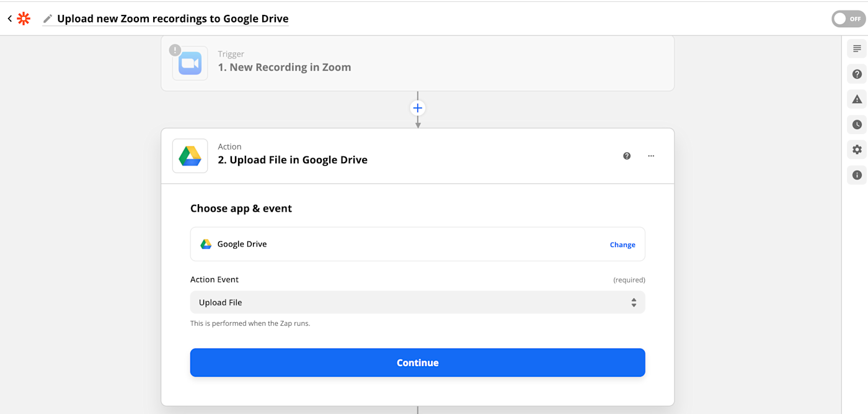Show Zap issues via the warning triangle icon
868x414 pixels.
pos(857,99)
